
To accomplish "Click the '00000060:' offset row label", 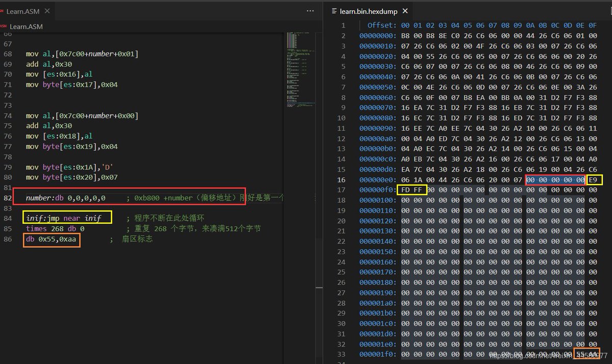I will [378, 97].
